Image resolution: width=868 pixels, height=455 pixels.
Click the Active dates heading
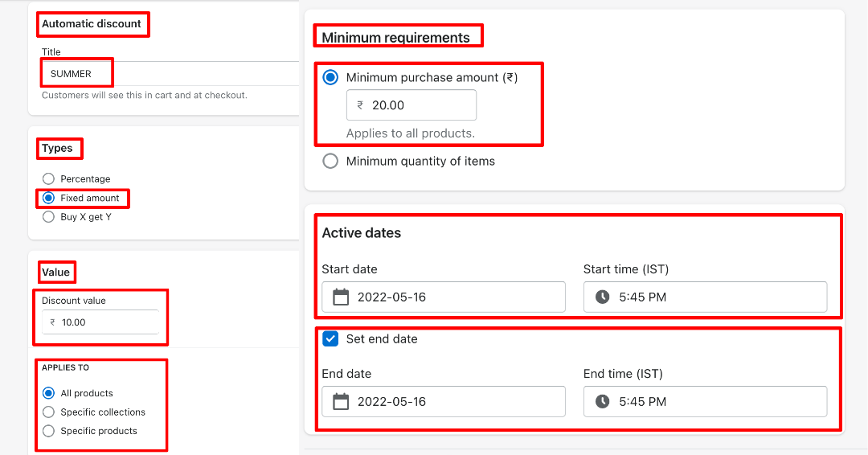(x=362, y=233)
